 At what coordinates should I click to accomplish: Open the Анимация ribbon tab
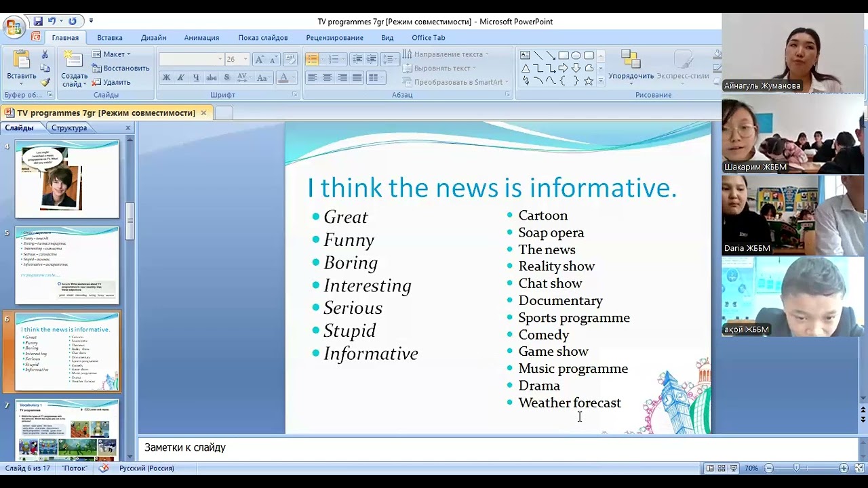pos(201,38)
